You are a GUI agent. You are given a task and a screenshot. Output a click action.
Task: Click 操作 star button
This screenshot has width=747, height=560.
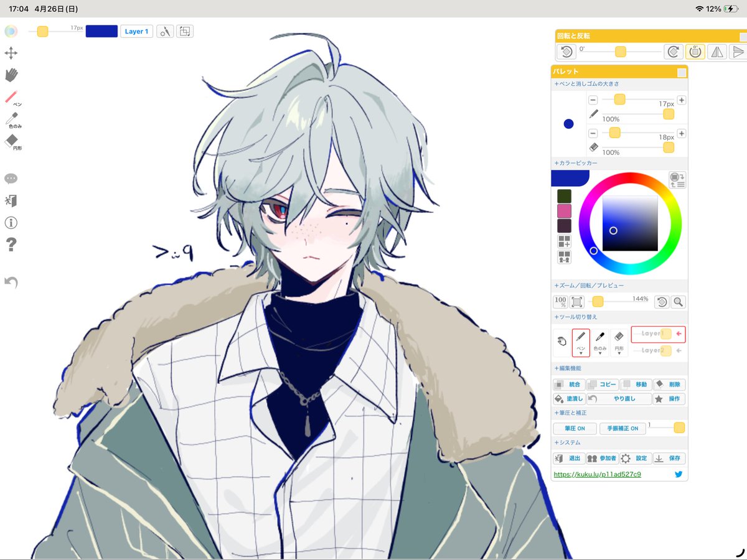point(670,399)
